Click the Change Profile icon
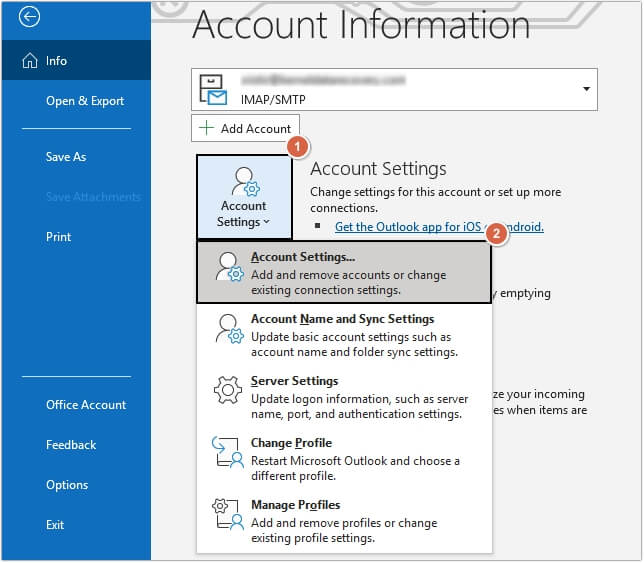 228,453
